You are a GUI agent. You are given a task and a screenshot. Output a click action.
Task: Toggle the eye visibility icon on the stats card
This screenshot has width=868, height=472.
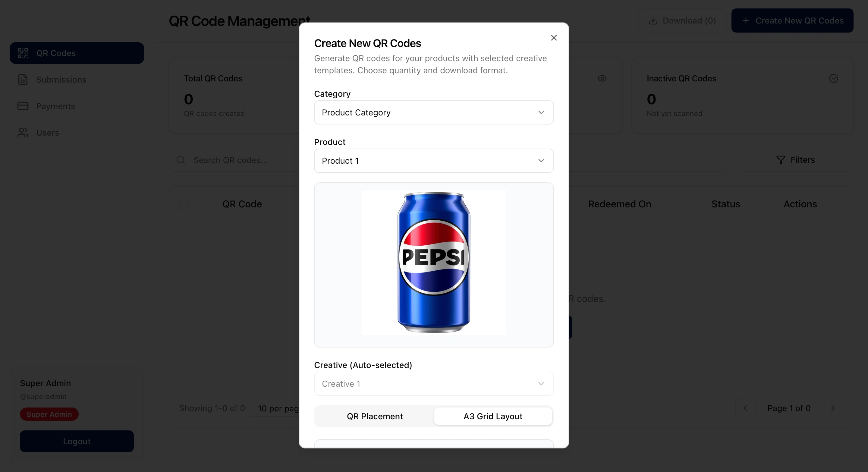point(602,78)
